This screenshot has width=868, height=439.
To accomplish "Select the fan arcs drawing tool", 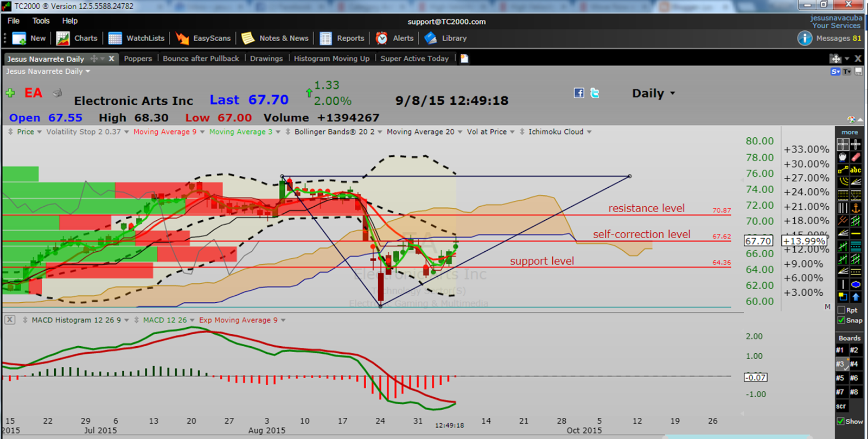I will tap(843, 182).
